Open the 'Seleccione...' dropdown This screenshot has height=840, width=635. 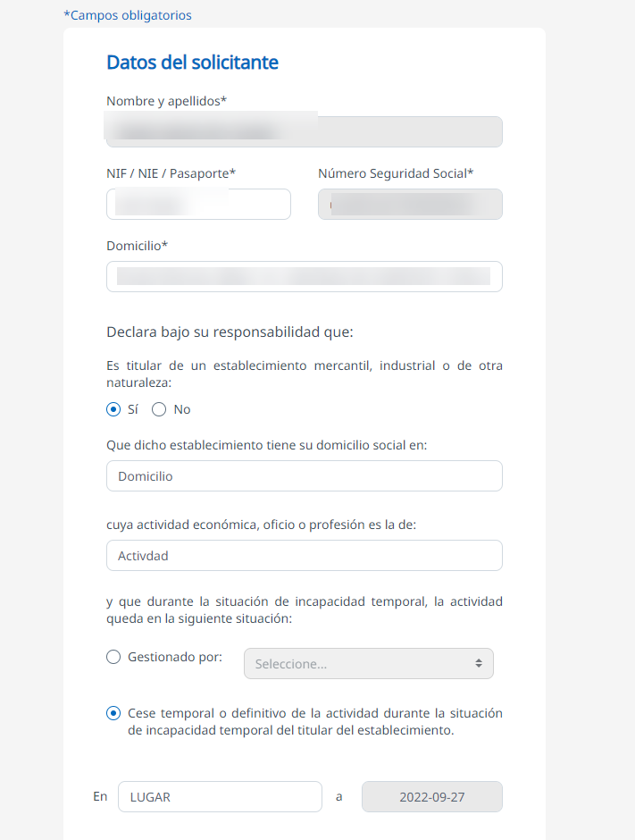pyautogui.click(x=368, y=664)
